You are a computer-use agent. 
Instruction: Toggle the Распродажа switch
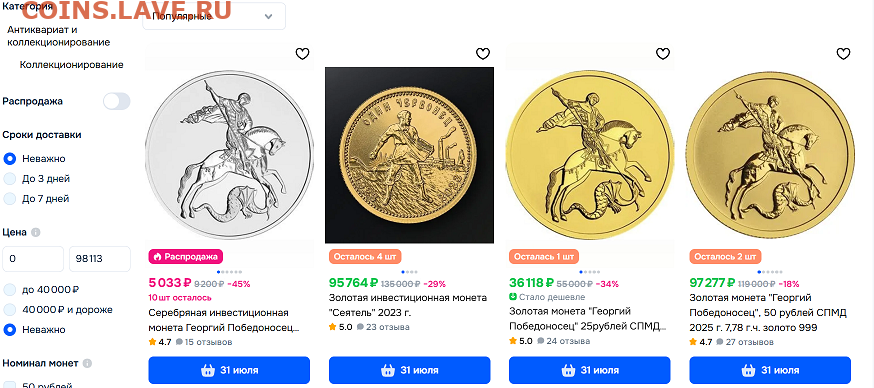pyautogui.click(x=116, y=101)
